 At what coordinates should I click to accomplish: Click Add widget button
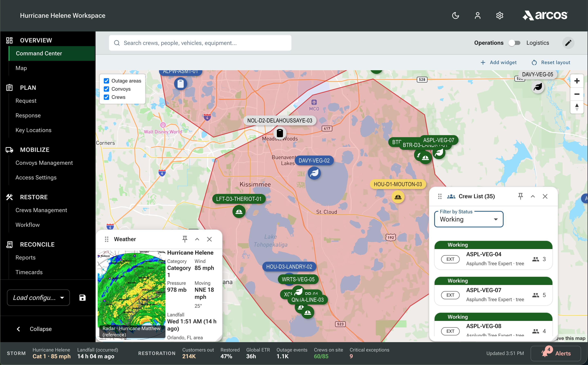coord(499,62)
